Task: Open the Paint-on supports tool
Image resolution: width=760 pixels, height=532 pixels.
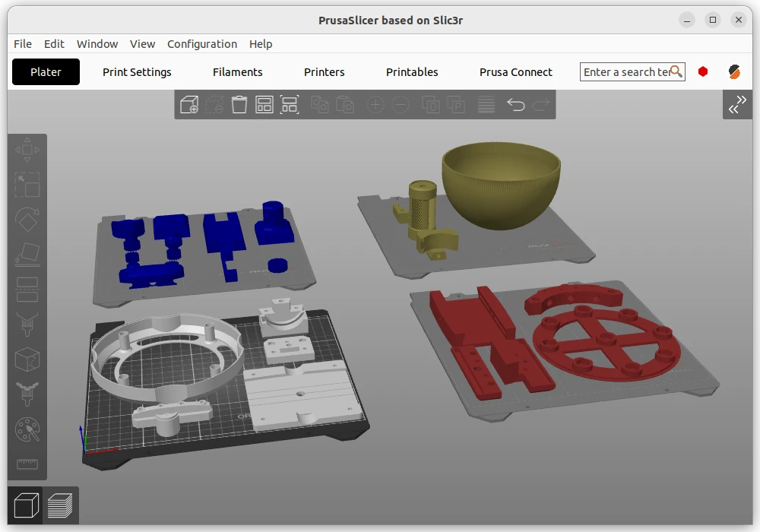Action: coord(27,325)
